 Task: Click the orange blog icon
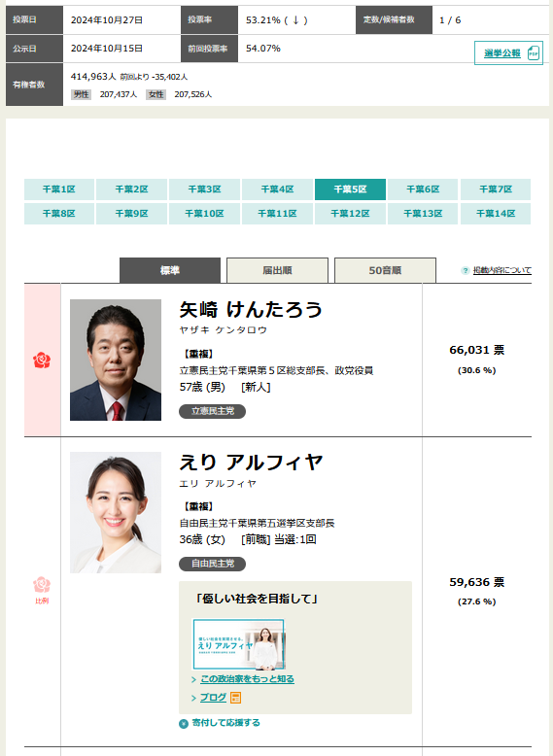tap(235, 698)
